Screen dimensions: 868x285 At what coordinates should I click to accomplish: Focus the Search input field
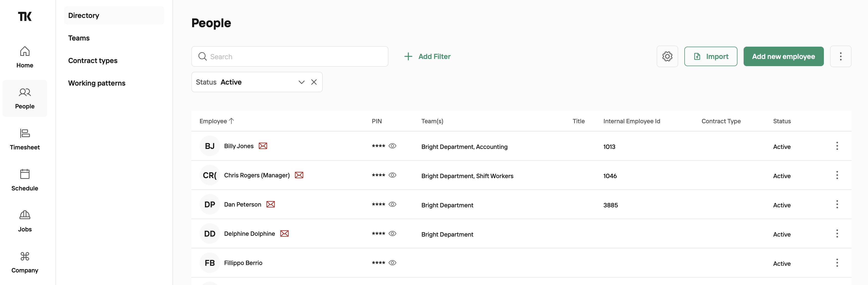290,56
